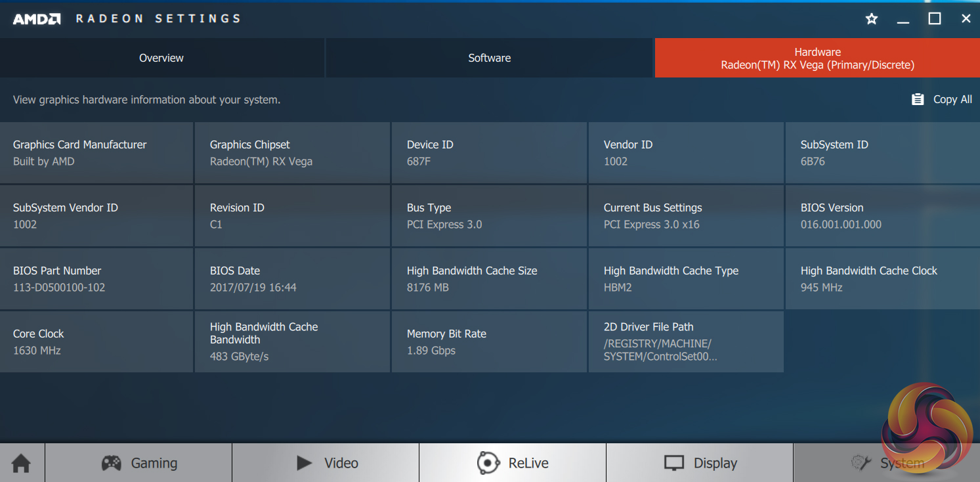This screenshot has height=482, width=980.
Task: Click the AMD logo in the title bar
Action: pos(37,19)
